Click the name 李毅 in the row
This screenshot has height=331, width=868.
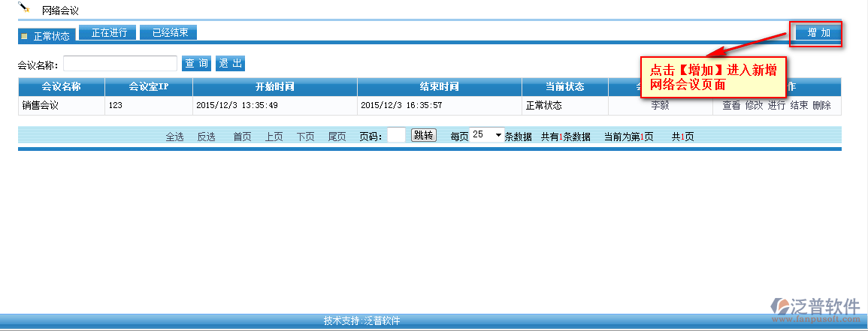(x=661, y=106)
